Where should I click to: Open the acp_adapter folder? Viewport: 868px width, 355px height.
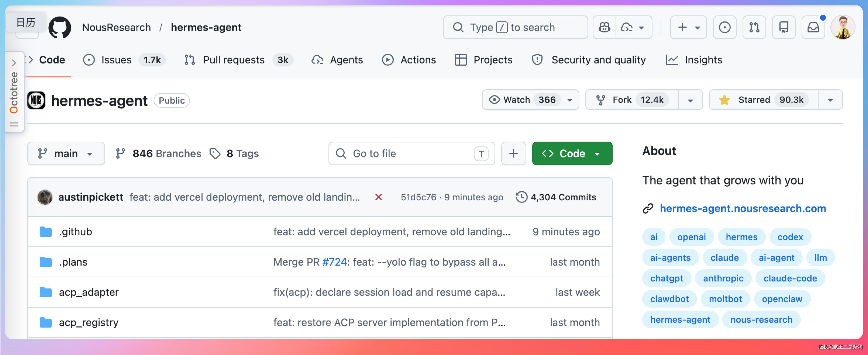coord(89,292)
